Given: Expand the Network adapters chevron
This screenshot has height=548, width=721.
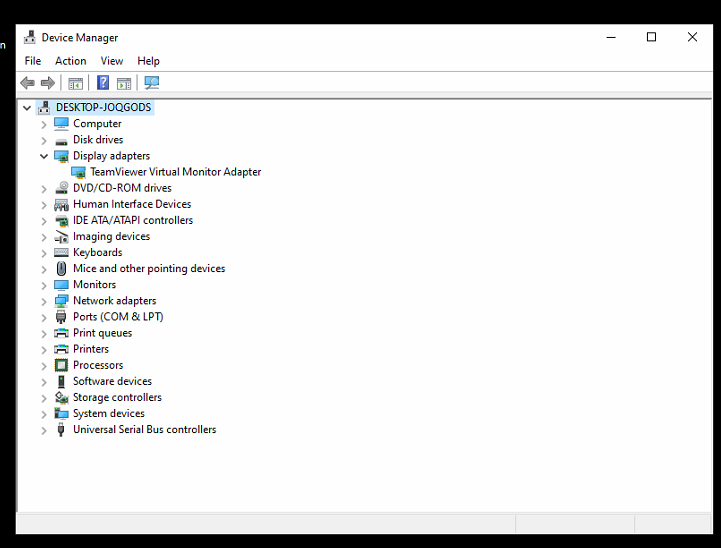Looking at the screenshot, I should 44,301.
